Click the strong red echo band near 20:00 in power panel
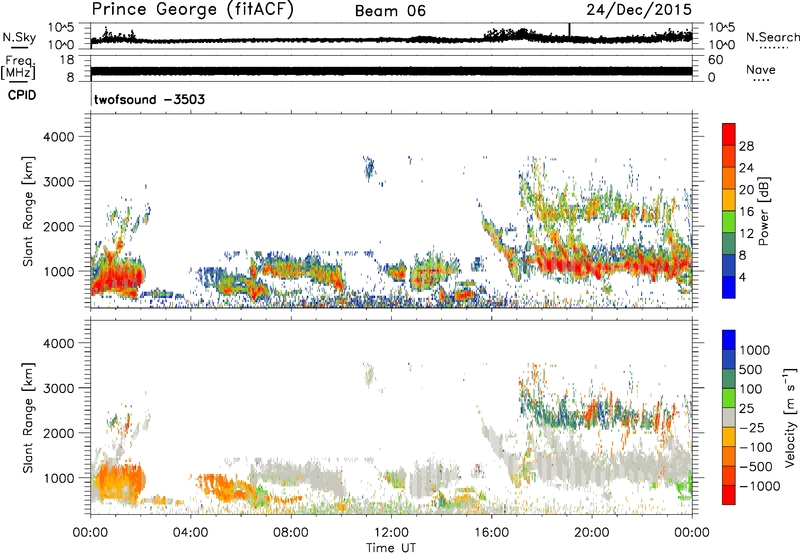 pyautogui.click(x=592, y=264)
